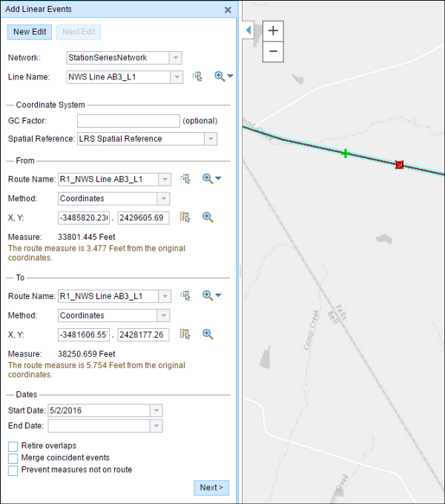Click the Next > button
The image size is (445, 504).
click(x=211, y=488)
